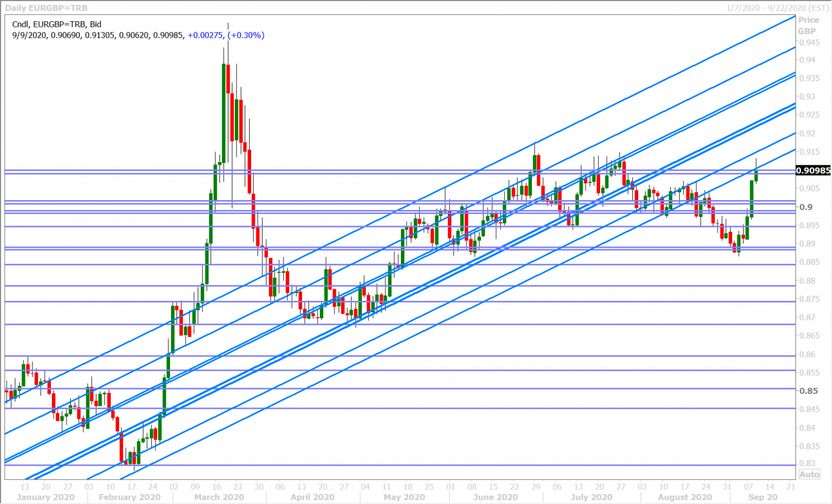The image size is (832, 504).
Task: Click the 0.925 price axis label
Action: click(x=810, y=114)
